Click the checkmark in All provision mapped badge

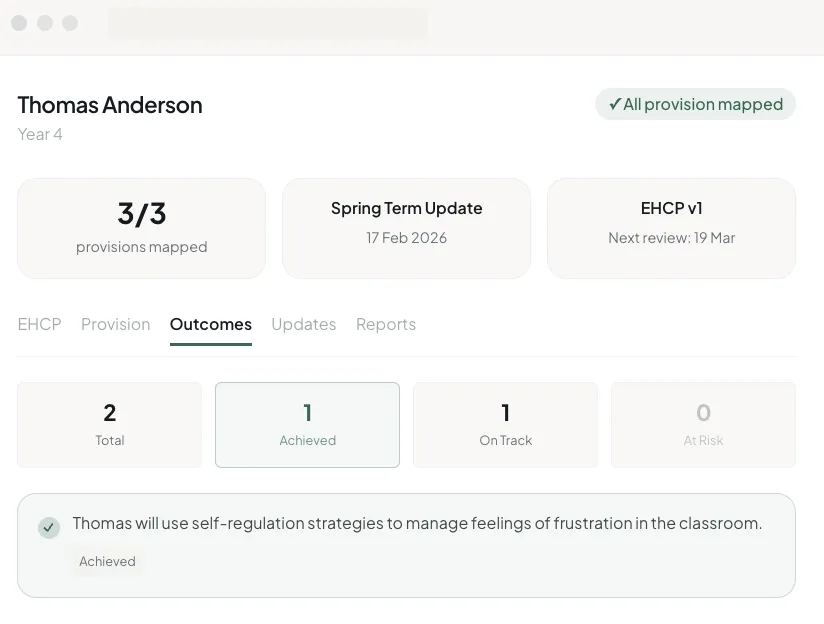pyautogui.click(x=614, y=104)
